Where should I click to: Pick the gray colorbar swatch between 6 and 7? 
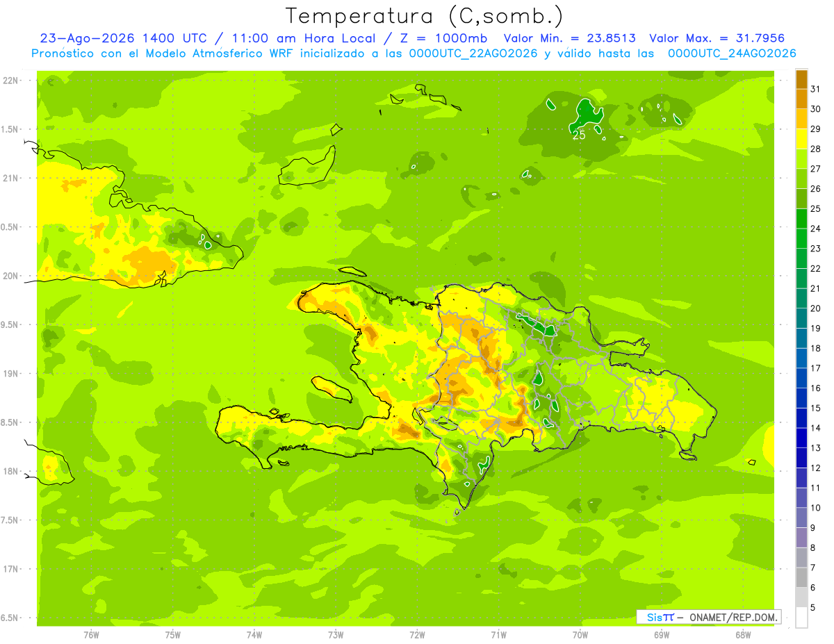(801, 578)
